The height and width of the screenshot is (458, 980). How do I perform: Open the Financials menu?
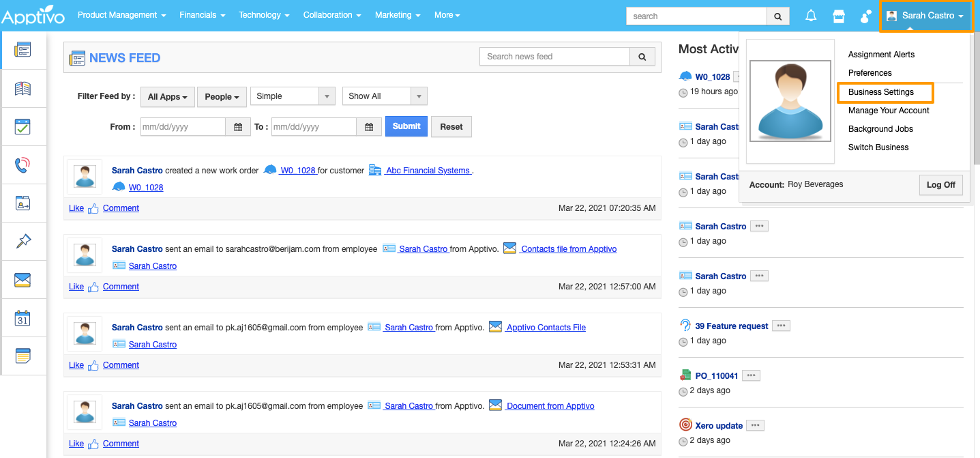203,15
